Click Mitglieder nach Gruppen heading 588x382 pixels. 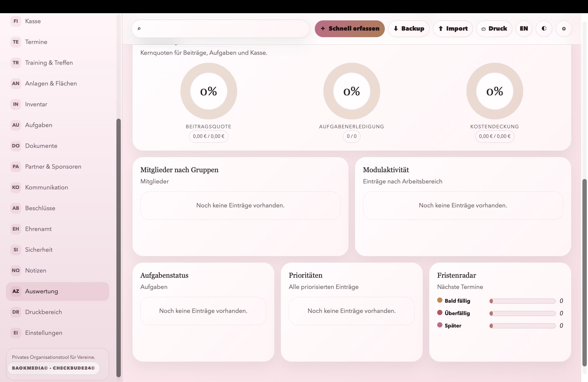point(179,170)
